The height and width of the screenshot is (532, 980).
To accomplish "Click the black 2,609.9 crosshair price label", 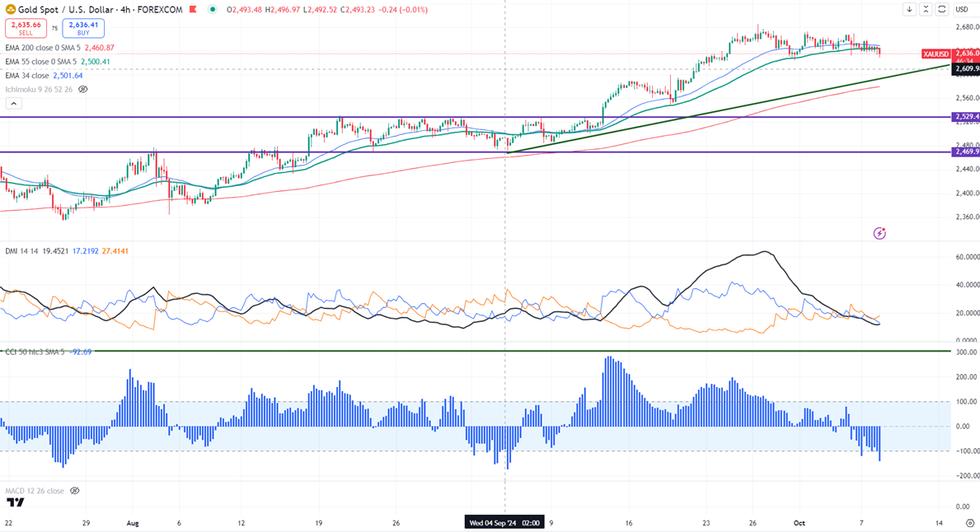I will click(x=965, y=68).
